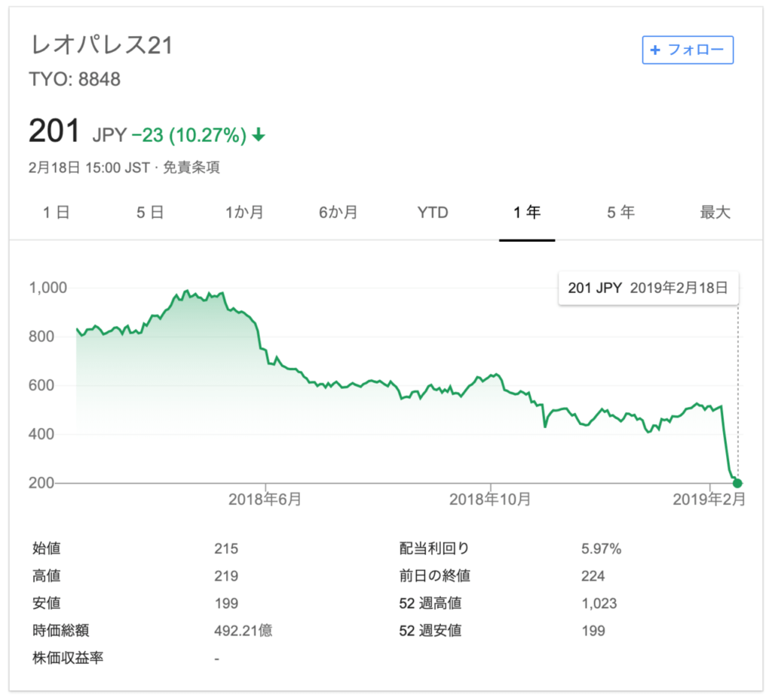772x700 pixels.
Task: Click the green down arrow price icon
Action: pyautogui.click(x=259, y=134)
